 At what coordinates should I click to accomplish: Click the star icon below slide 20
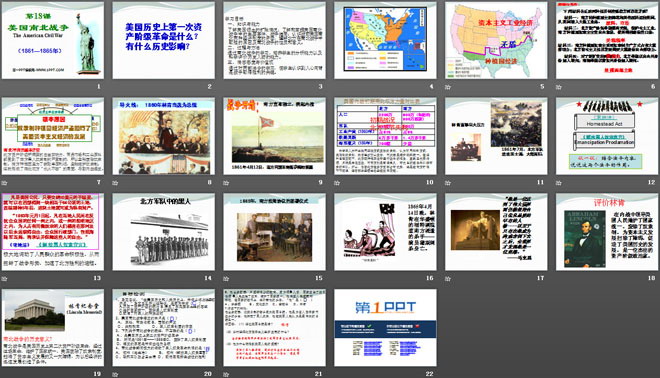click(x=116, y=374)
